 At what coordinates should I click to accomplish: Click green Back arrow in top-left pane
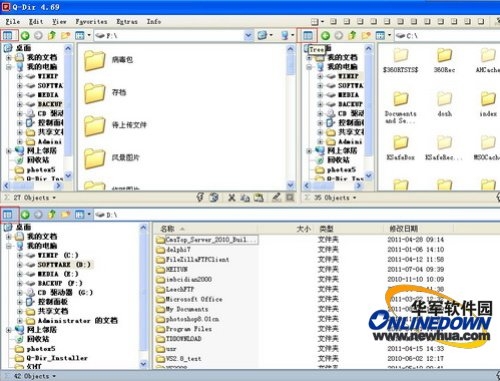coord(25,35)
